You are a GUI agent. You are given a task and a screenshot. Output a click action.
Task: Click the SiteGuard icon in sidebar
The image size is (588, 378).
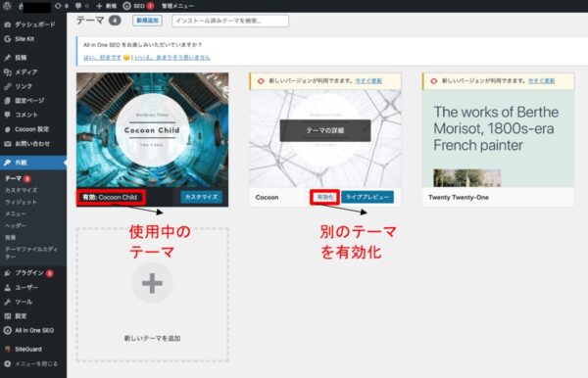pos(8,350)
